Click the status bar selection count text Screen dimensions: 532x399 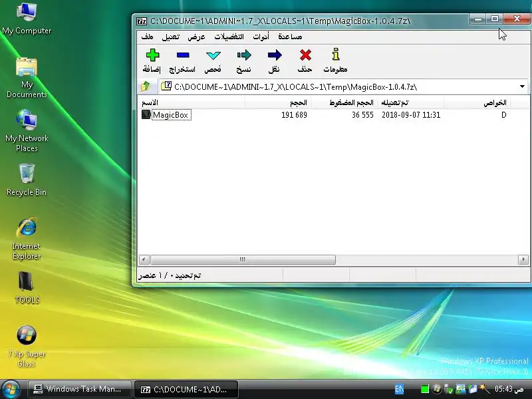[x=170, y=275]
